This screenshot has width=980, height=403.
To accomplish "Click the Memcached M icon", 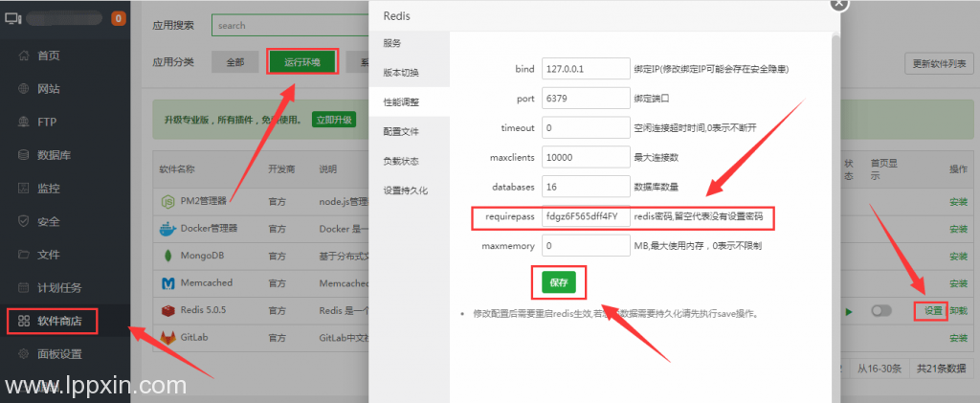I will point(167,283).
